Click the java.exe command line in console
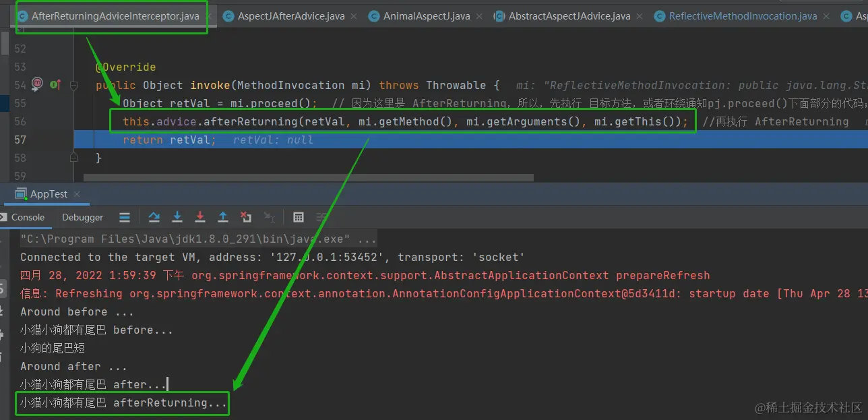 coord(199,239)
